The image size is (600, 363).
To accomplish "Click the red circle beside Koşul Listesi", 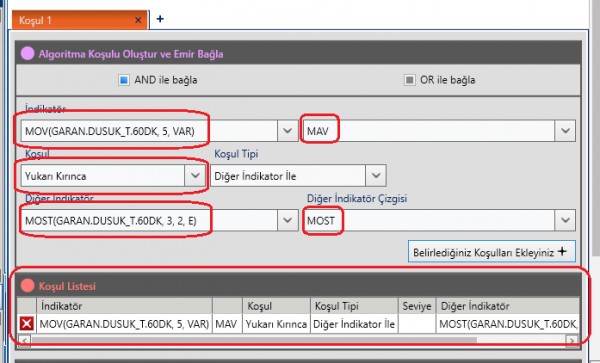I will coord(27,285).
